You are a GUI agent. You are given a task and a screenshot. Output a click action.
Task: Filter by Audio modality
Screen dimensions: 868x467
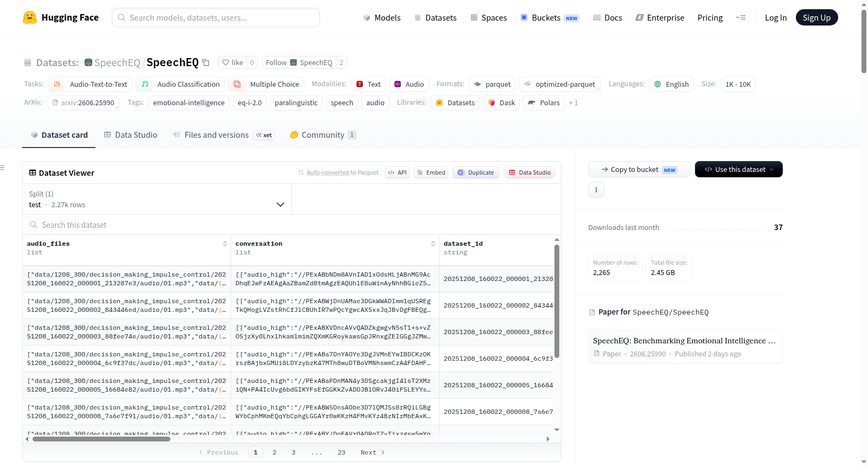tap(409, 84)
